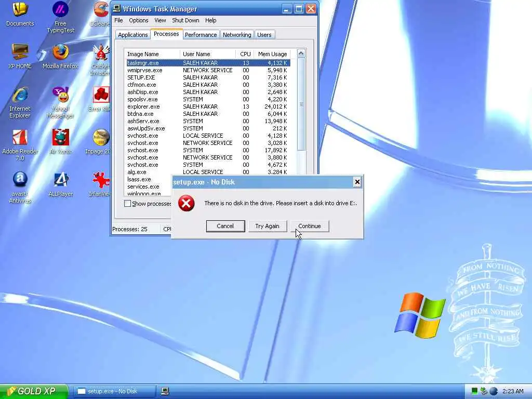Click the 2:23 AM system clock

click(x=513, y=391)
